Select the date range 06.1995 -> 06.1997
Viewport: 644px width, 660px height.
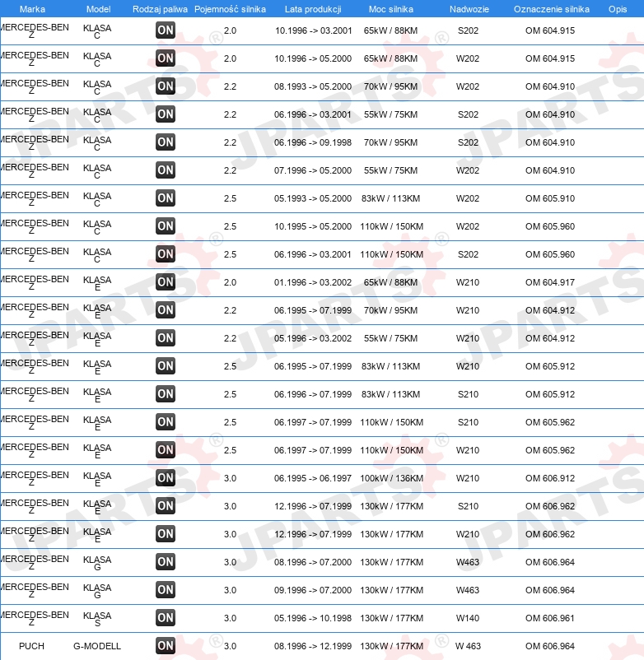pyautogui.click(x=313, y=478)
